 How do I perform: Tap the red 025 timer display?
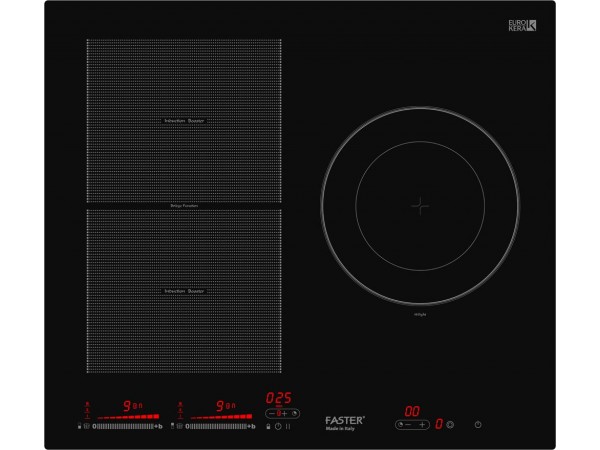tap(279, 398)
